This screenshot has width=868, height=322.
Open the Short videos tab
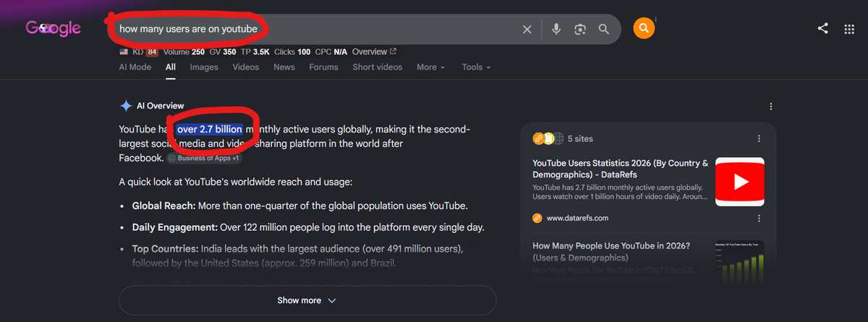click(x=378, y=67)
